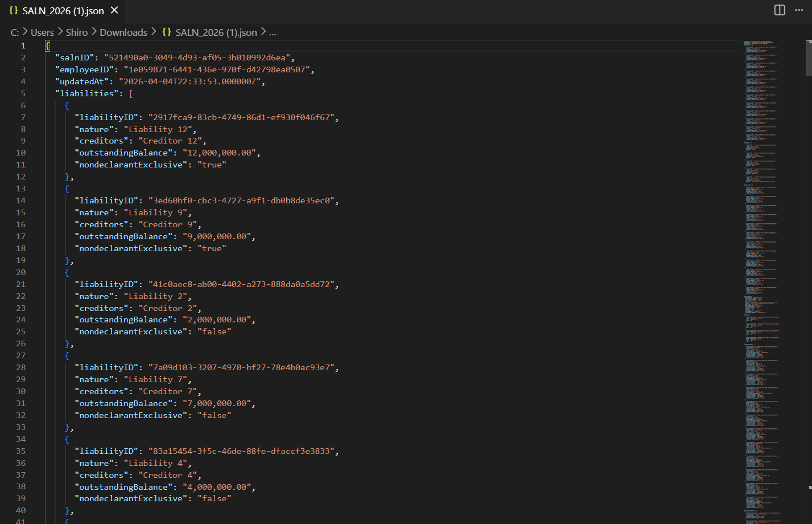The image size is (812, 524).
Task: Click the JSON braces icon in the breadcrumb
Action: [166, 32]
